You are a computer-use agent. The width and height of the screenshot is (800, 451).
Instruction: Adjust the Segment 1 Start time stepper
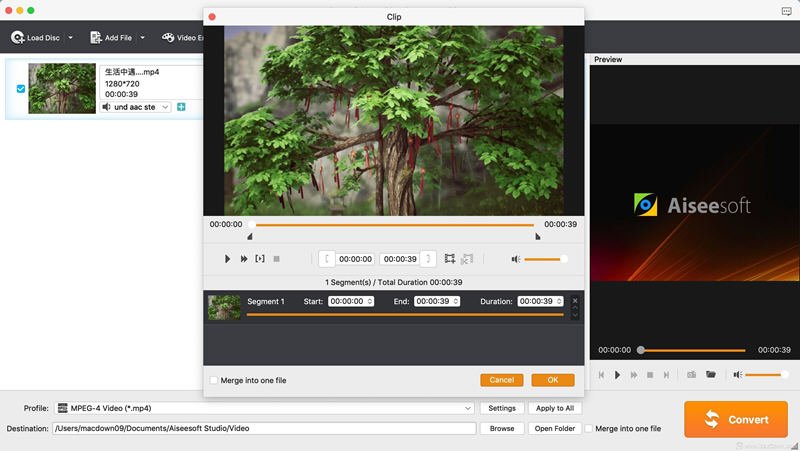point(370,302)
